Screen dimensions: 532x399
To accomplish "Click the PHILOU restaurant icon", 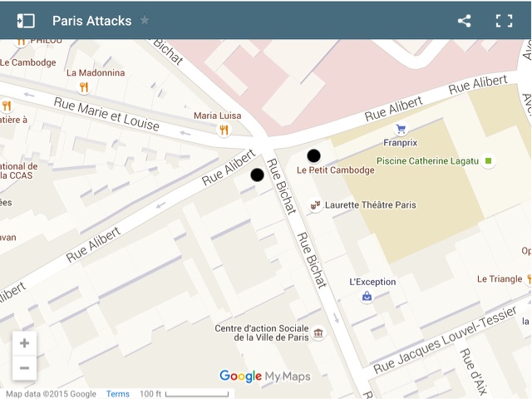I will click(x=21, y=42).
